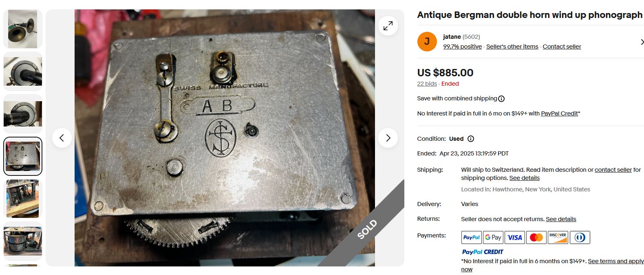Click the PayPal payment icon
The width and height of the screenshot is (644, 275).
point(472,237)
